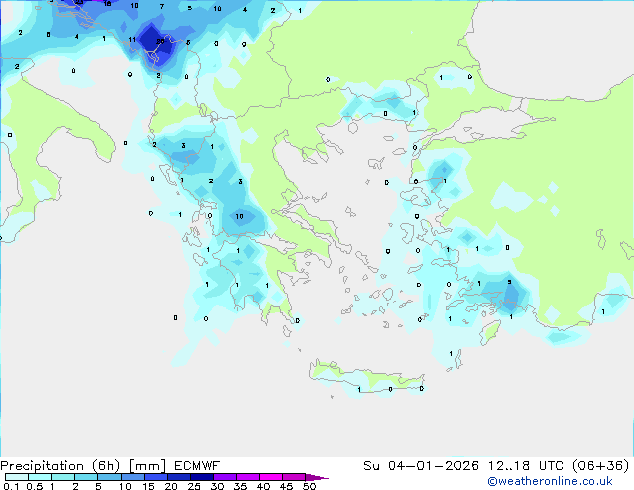Click the island of Rhodes on the map
This screenshot has height=490, width=634.
[490, 332]
